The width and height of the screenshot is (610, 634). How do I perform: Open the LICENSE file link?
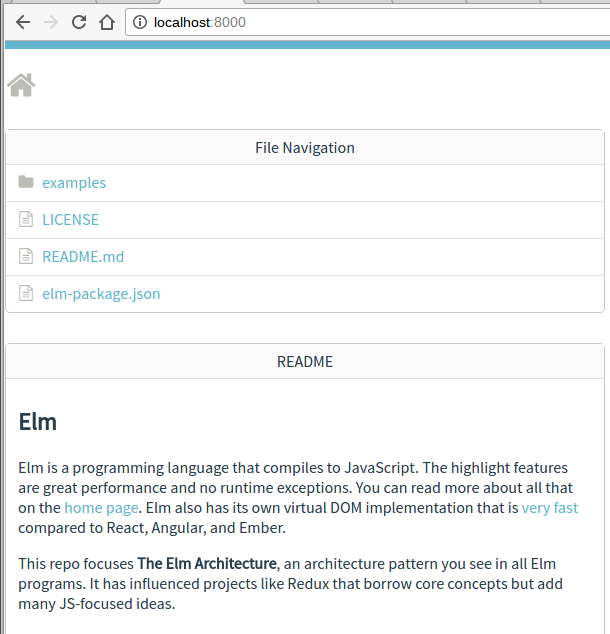pyautogui.click(x=70, y=220)
